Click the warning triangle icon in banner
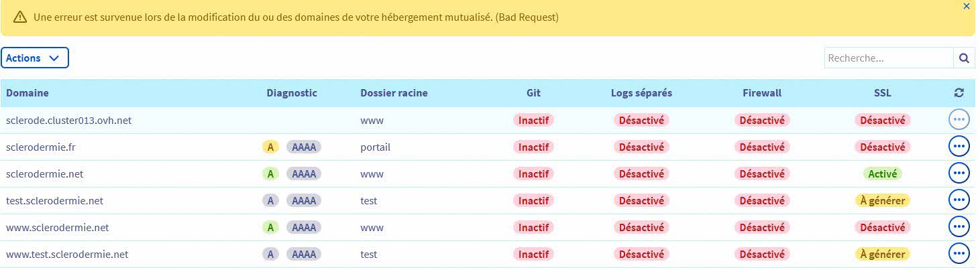 [20, 17]
